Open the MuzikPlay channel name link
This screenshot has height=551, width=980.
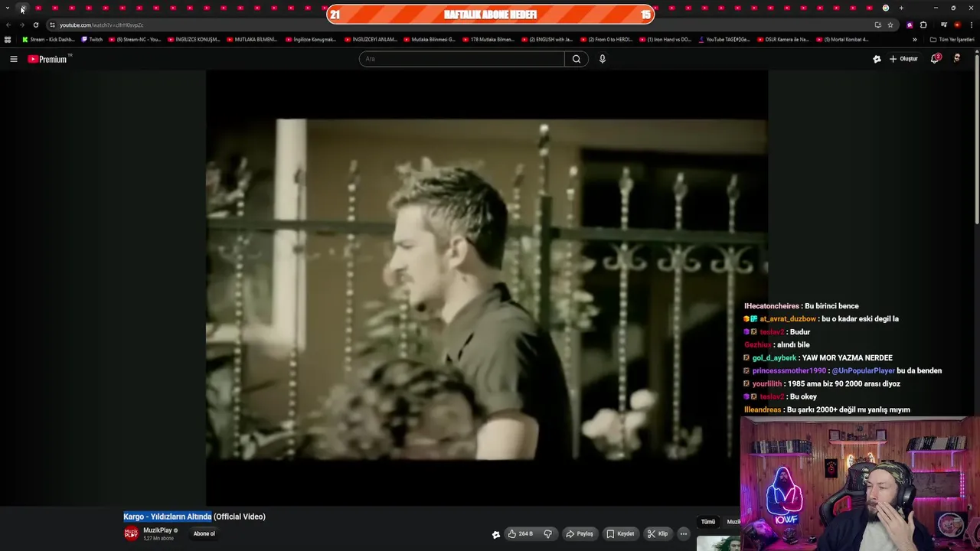158,530
